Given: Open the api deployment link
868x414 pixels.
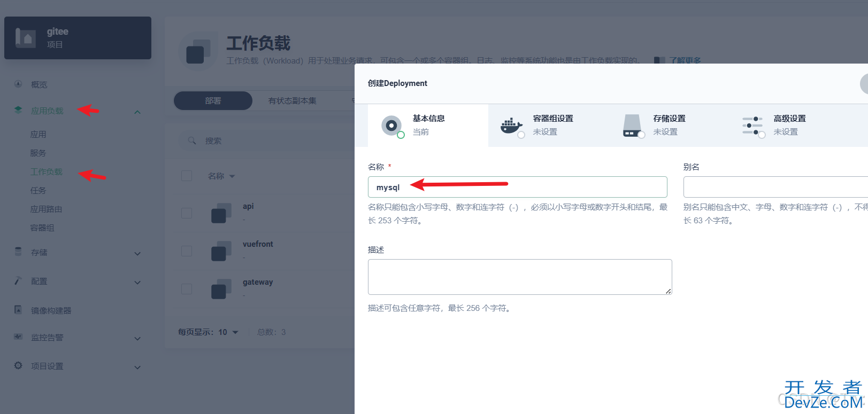Looking at the screenshot, I should tap(248, 206).
